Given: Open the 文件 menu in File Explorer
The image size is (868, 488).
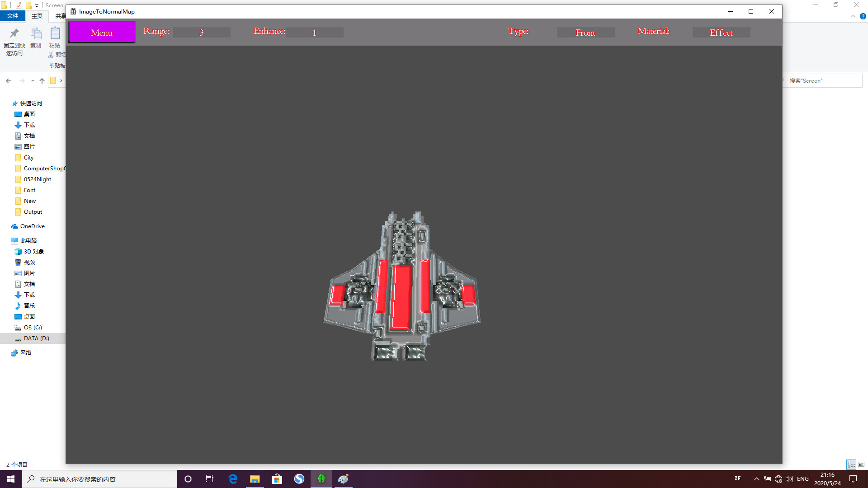Looking at the screenshot, I should point(13,16).
